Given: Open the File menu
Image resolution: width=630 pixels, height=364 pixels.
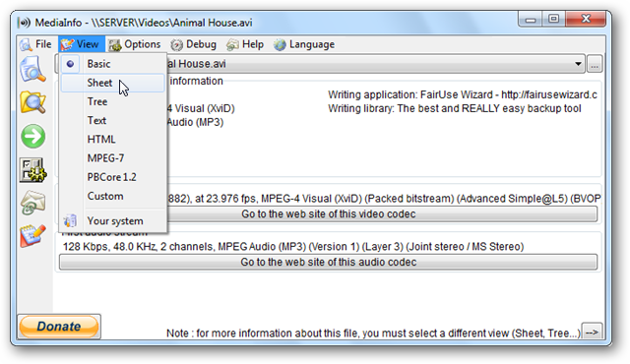Looking at the screenshot, I should [35, 44].
